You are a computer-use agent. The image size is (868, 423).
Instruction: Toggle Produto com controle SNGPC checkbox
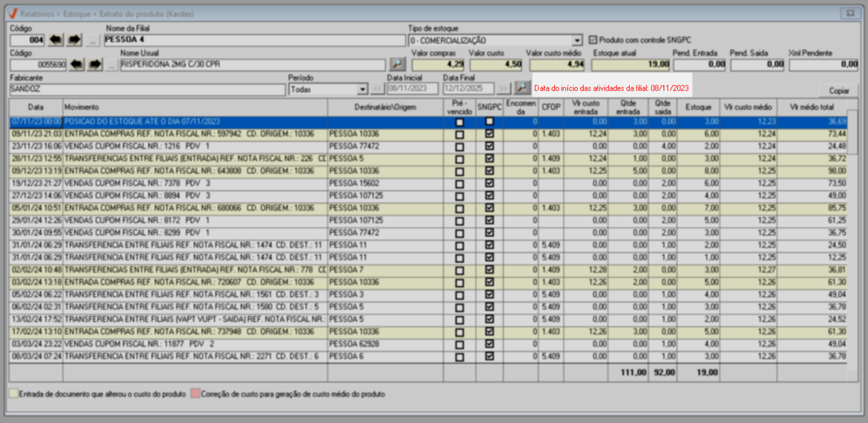tap(593, 40)
